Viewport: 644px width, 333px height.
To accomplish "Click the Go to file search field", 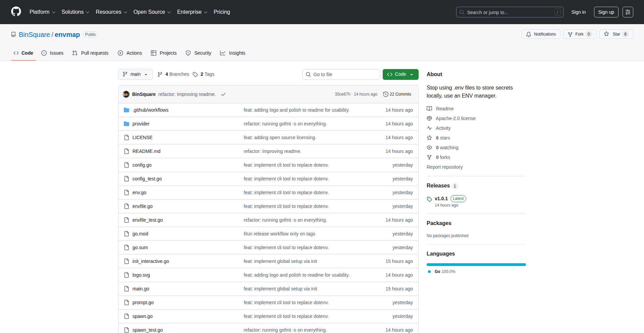I will point(341,74).
